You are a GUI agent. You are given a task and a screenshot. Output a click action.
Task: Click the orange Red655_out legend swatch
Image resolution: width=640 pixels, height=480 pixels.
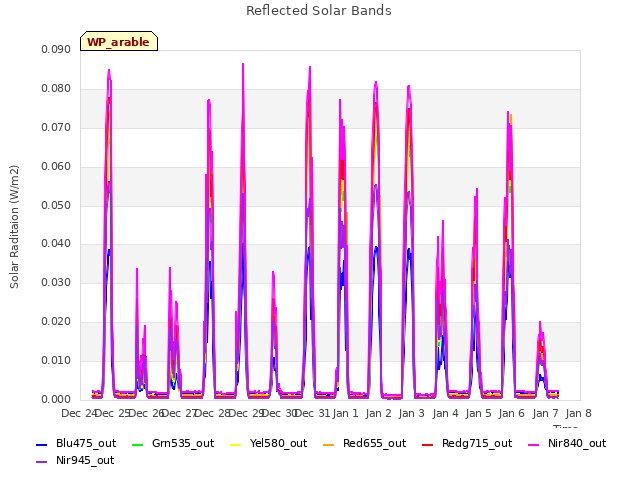click(x=329, y=444)
